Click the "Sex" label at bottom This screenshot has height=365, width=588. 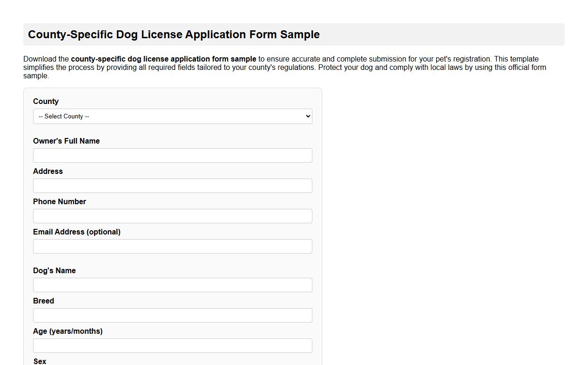[x=39, y=361]
